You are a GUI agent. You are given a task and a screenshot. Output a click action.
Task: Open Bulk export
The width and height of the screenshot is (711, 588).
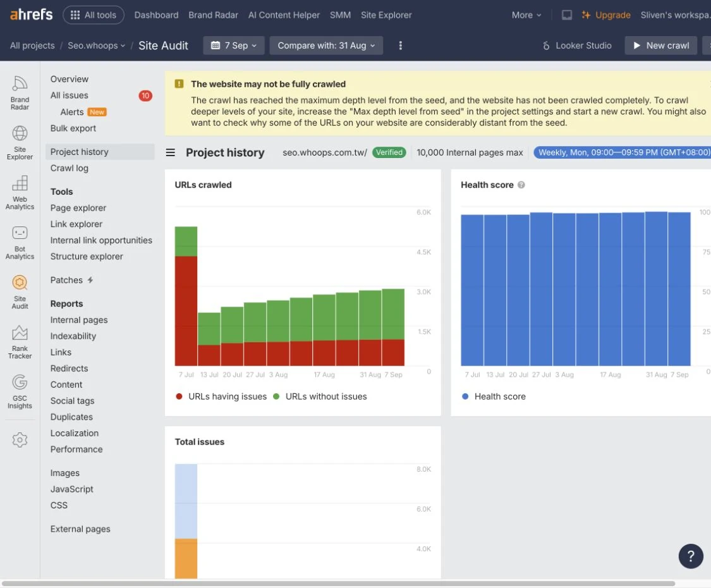coord(73,128)
